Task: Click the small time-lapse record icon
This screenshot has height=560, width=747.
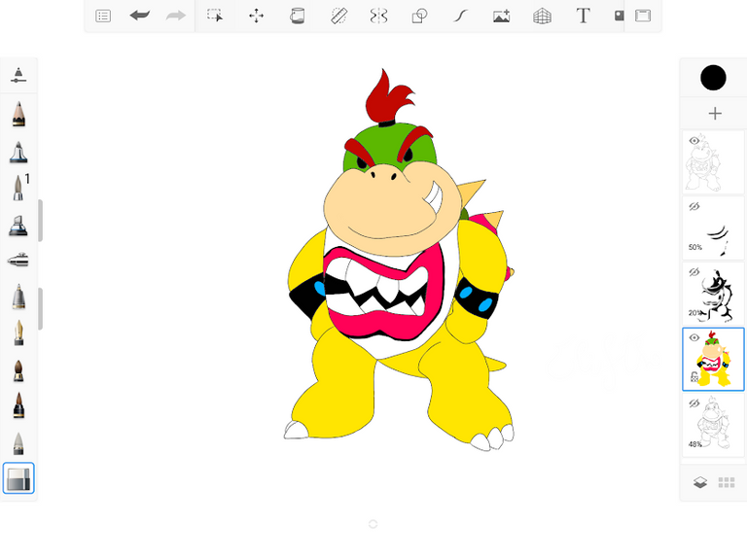Action: [619, 16]
